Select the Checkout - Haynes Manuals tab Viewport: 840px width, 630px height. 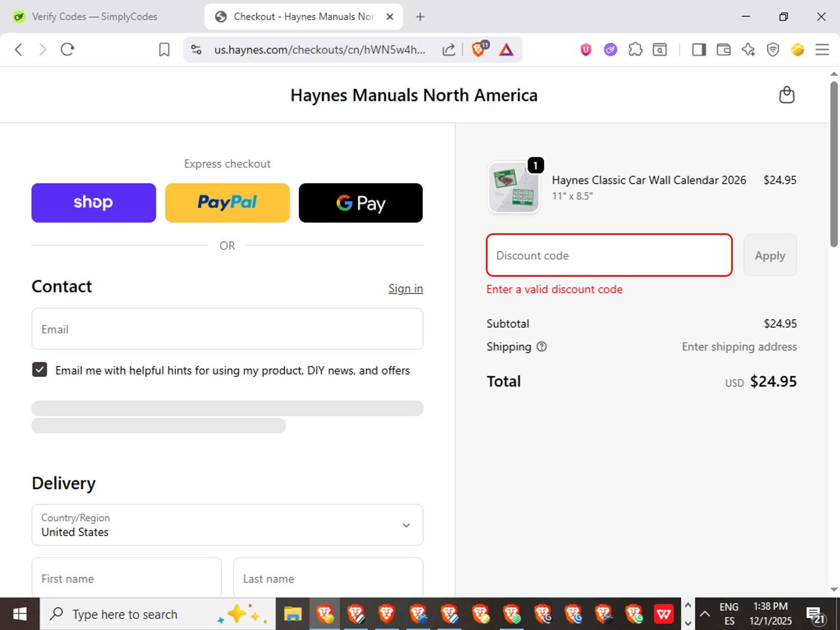(x=304, y=17)
